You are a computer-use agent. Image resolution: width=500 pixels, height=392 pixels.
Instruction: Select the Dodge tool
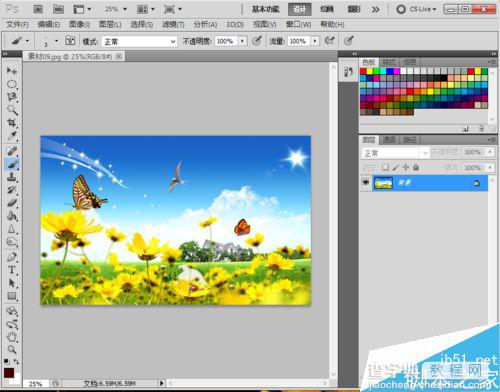pos(12,242)
